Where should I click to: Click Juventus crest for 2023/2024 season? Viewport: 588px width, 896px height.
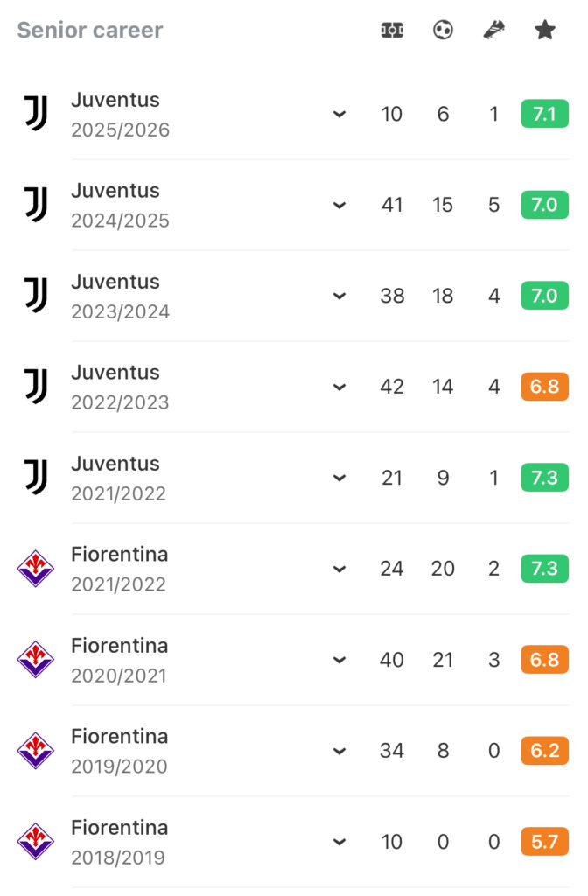click(36, 297)
